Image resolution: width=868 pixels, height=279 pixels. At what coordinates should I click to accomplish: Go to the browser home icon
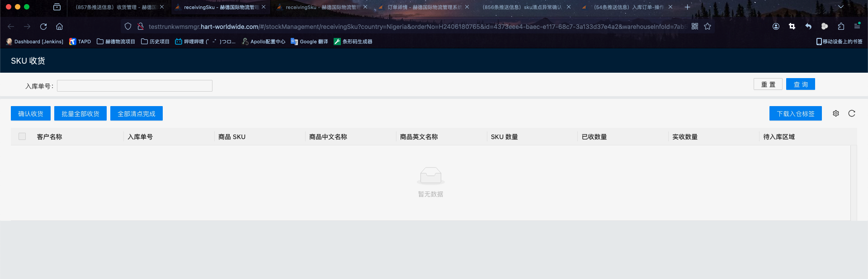(x=59, y=27)
